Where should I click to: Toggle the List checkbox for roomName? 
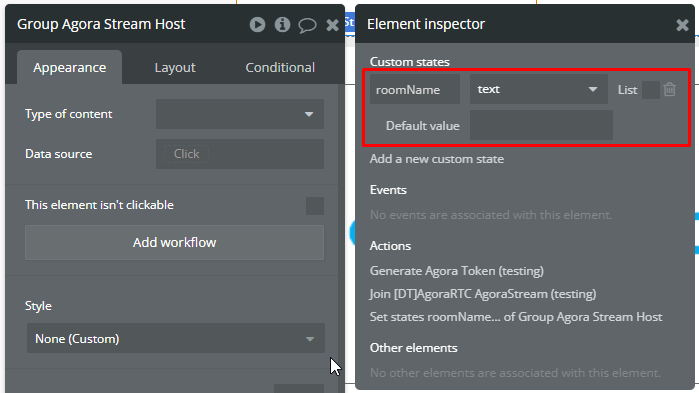[650, 90]
